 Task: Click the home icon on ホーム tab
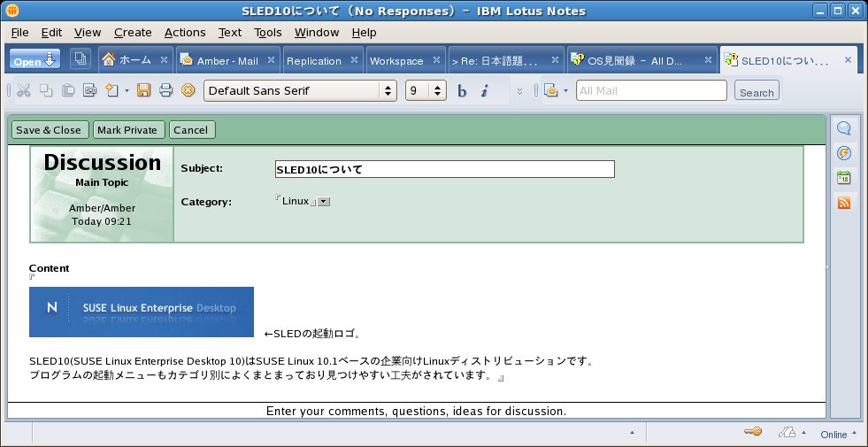(109, 59)
